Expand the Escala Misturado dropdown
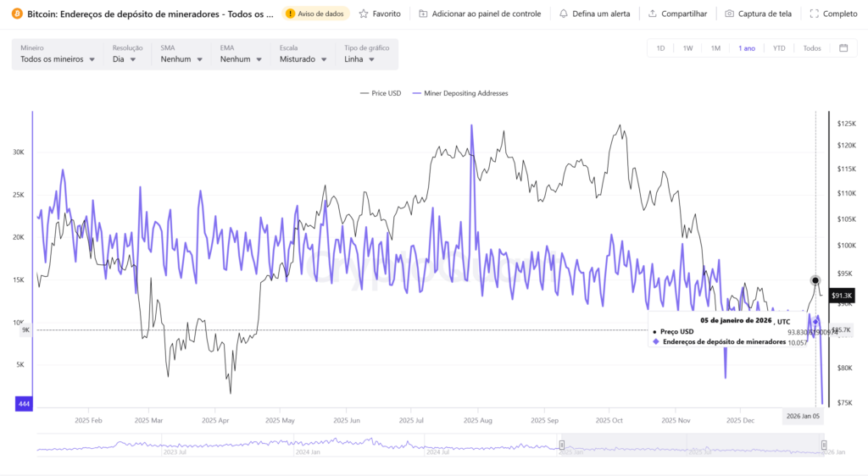Image resolution: width=868 pixels, height=476 pixels. coord(303,59)
